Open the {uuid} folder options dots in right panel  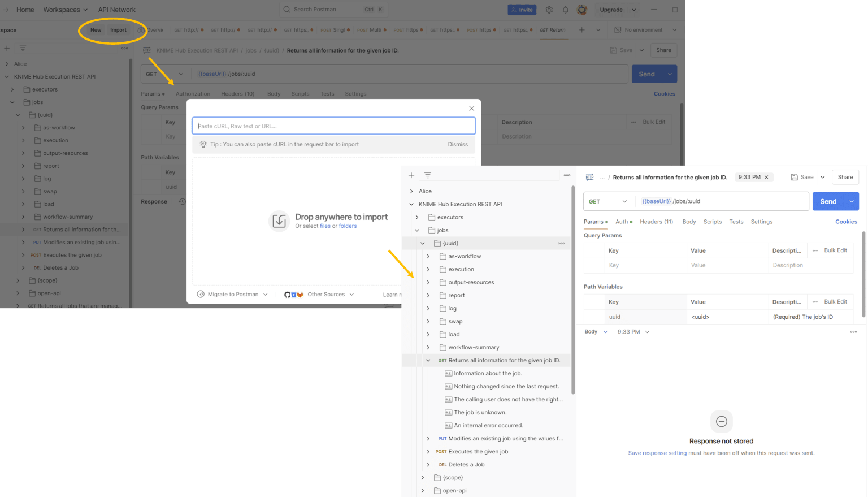point(561,243)
